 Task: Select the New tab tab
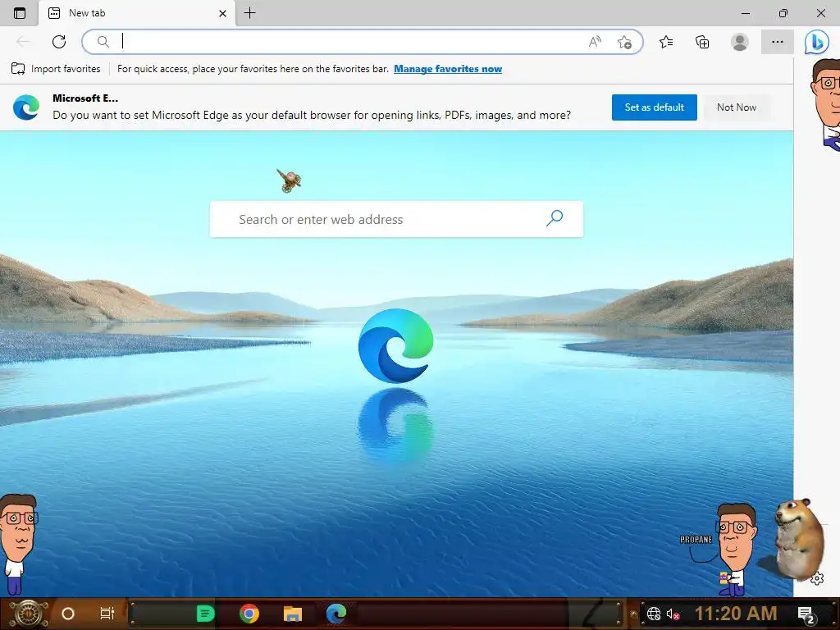click(x=137, y=13)
